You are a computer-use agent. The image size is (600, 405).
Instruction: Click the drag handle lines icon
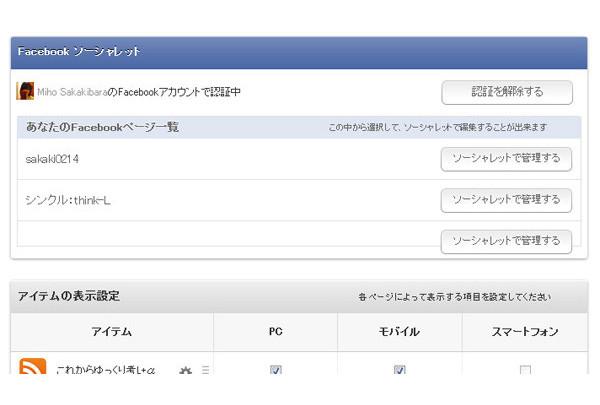(205, 370)
